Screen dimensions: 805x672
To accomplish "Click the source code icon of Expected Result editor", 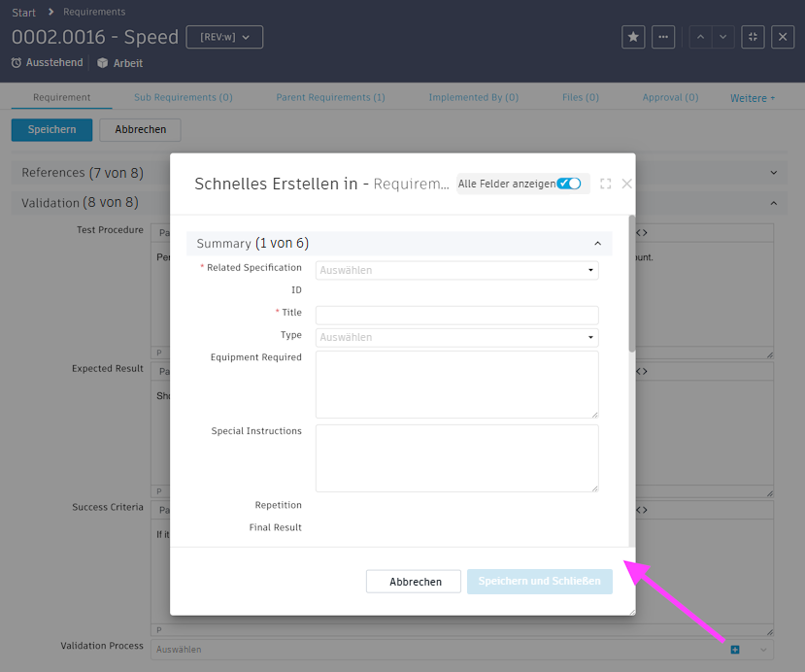I will point(642,371).
